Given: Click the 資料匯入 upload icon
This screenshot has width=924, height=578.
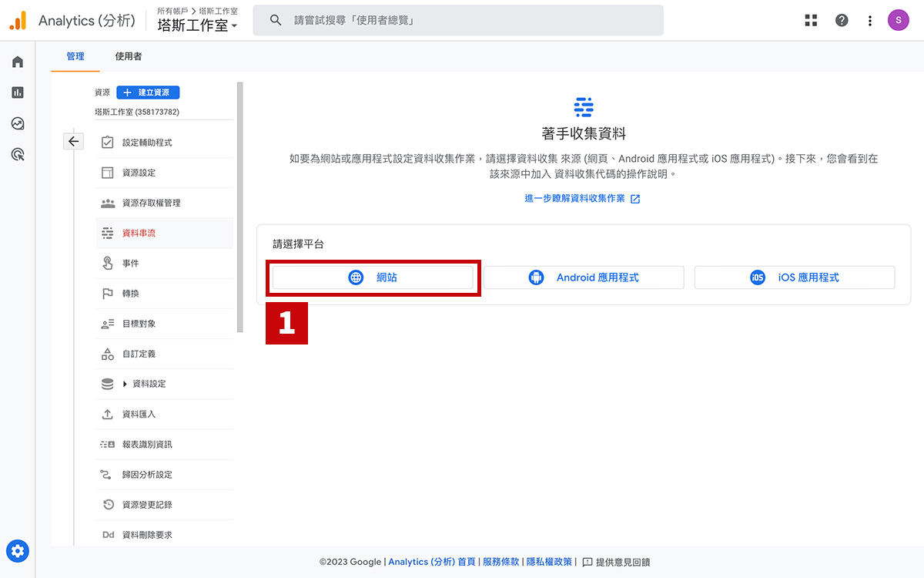Looking at the screenshot, I should pos(108,414).
